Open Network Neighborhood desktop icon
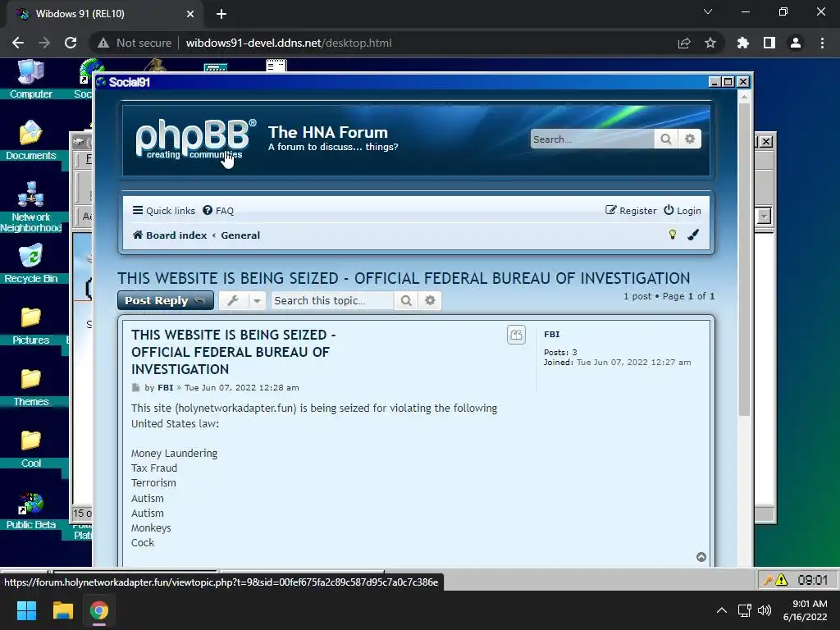The height and width of the screenshot is (630, 840). (x=30, y=208)
